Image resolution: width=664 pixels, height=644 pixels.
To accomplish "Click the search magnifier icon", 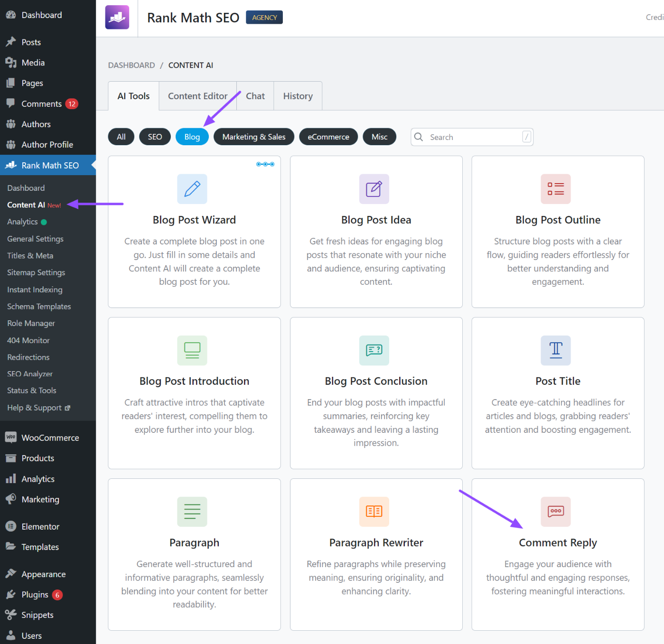I will (419, 137).
